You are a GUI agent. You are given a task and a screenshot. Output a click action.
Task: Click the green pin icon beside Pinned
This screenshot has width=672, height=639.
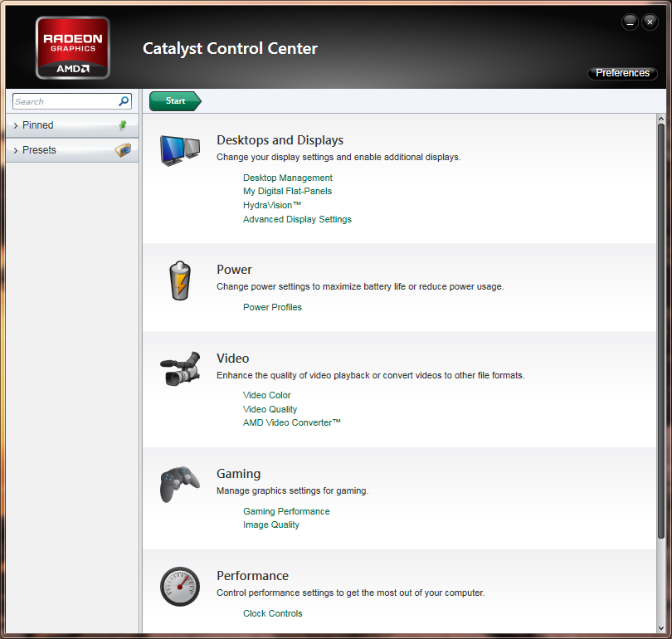click(x=123, y=125)
